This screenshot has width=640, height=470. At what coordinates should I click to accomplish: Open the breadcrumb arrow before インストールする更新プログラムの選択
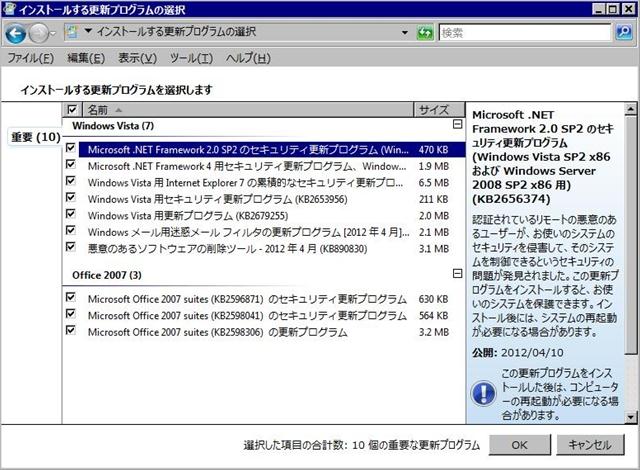point(88,31)
